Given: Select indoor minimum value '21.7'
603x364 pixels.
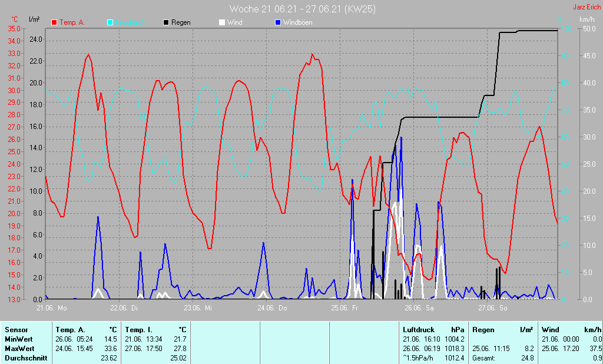Looking at the screenshot, I should [x=180, y=339].
